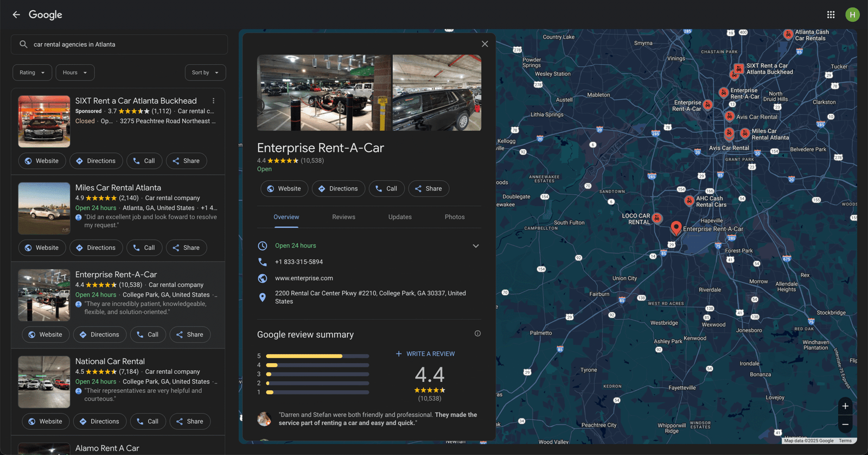Open the www.enterprise.com link
The width and height of the screenshot is (868, 455).
click(304, 278)
